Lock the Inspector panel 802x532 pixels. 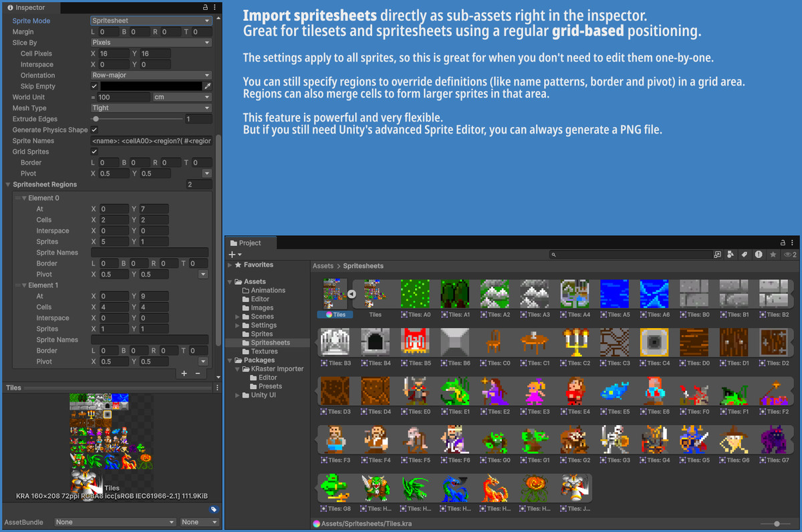pyautogui.click(x=205, y=7)
